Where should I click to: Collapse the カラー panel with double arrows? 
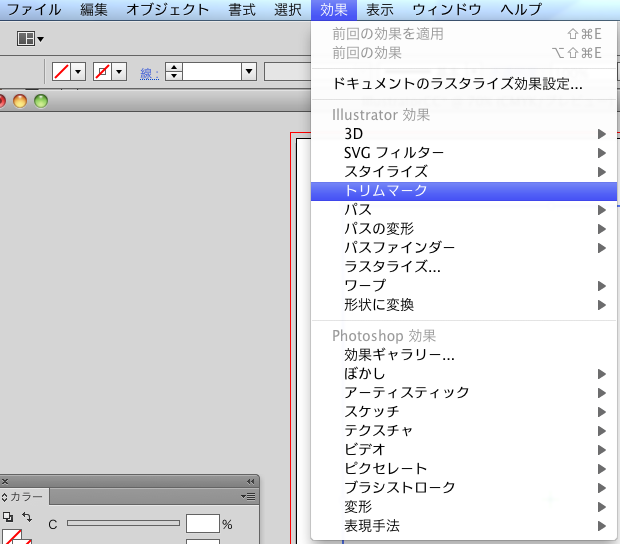pos(250,482)
